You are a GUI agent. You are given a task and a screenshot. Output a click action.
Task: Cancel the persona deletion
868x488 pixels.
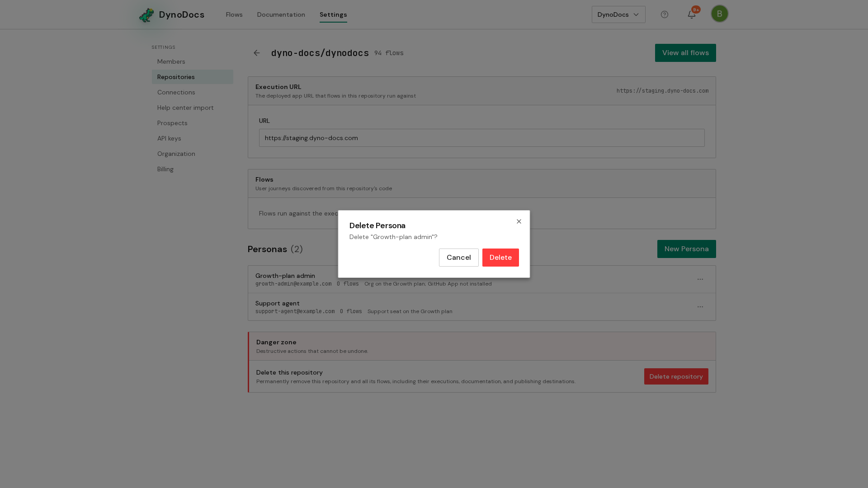point(459,258)
